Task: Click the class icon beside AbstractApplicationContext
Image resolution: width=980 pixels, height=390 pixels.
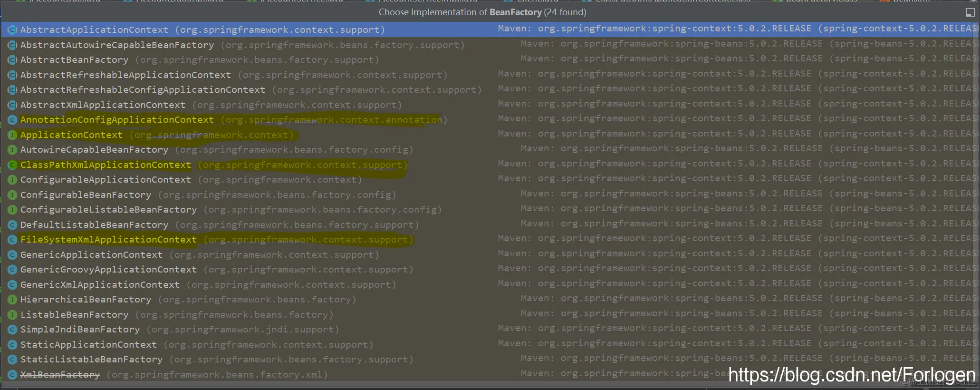Action: pyautogui.click(x=12, y=30)
